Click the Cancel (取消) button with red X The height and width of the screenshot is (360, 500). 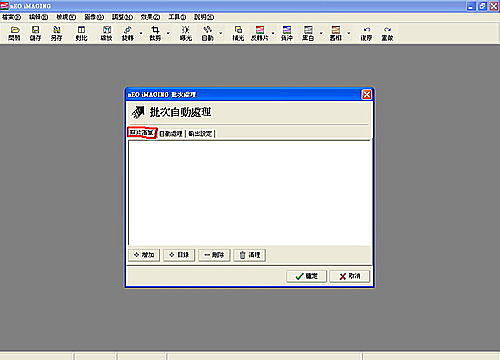click(x=350, y=276)
